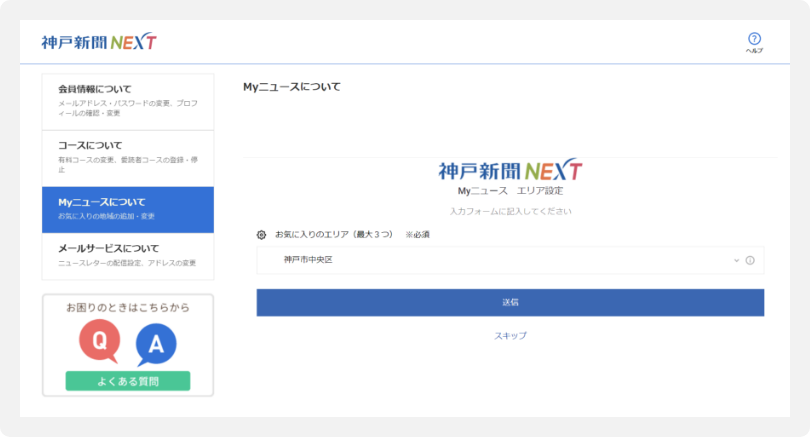Click the Myニュース エリア設定 text
The height and width of the screenshot is (437, 810).
click(510, 191)
